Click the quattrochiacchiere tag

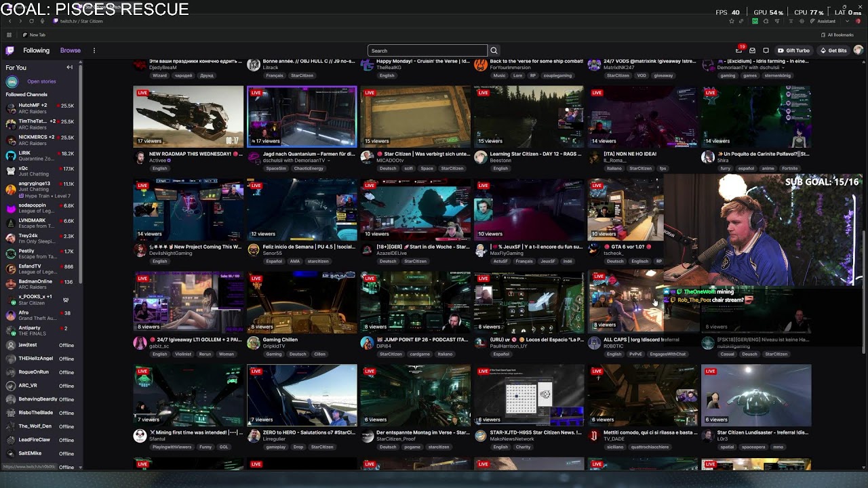point(651,447)
